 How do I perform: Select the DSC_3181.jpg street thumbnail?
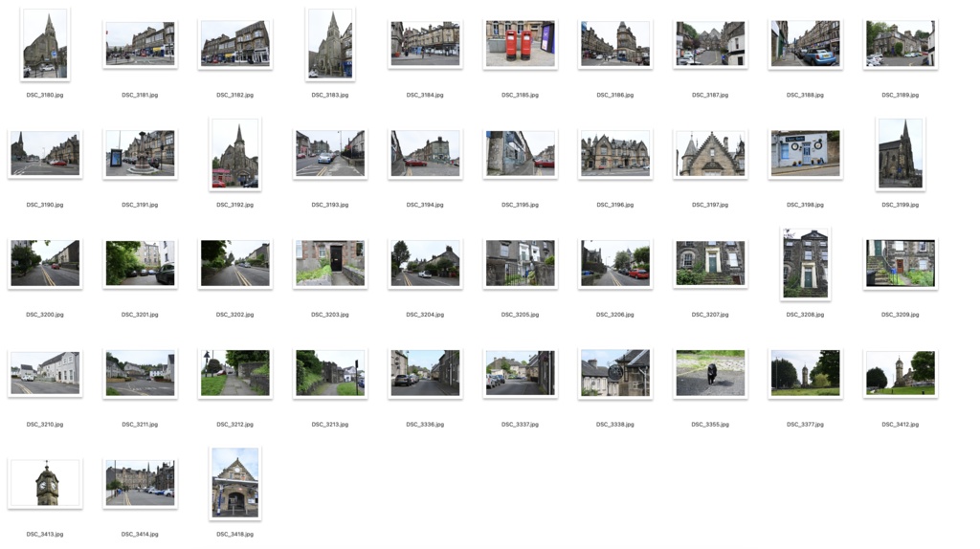coord(140,44)
